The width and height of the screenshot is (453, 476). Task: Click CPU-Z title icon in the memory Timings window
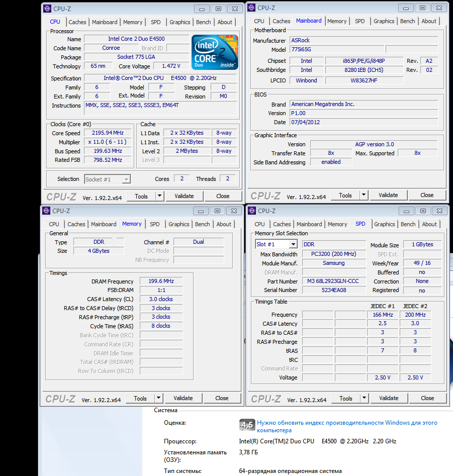[46, 211]
